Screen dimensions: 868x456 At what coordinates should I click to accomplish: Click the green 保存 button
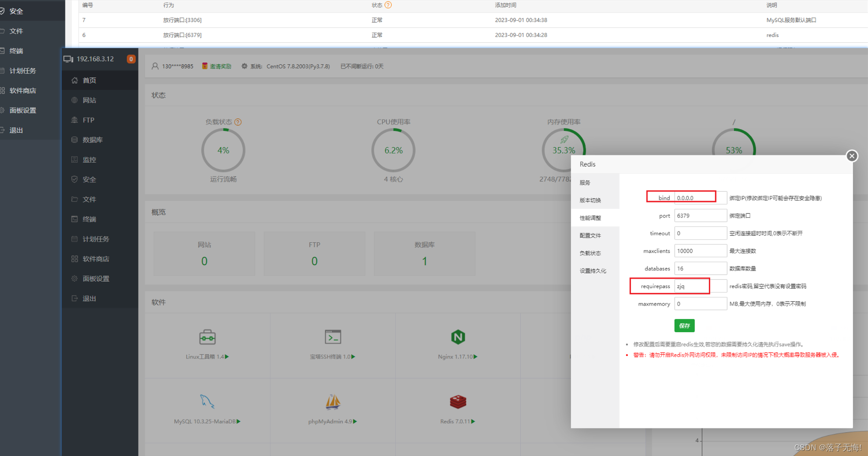click(x=684, y=326)
